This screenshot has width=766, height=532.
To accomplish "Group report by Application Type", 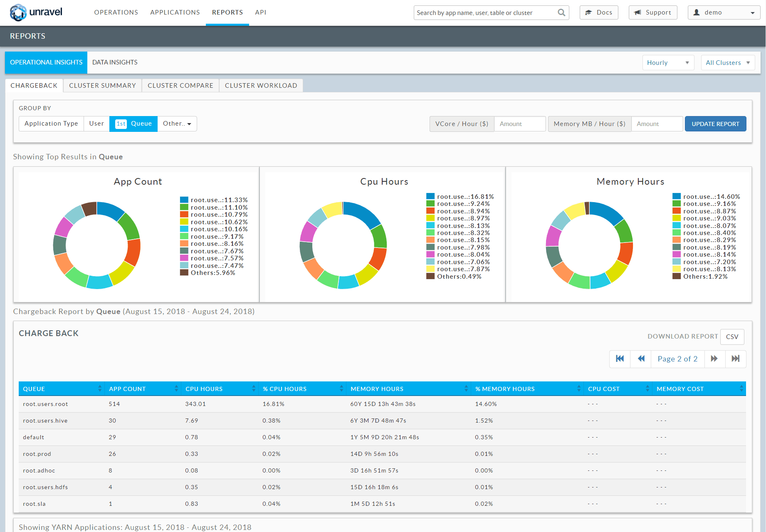I will click(51, 124).
